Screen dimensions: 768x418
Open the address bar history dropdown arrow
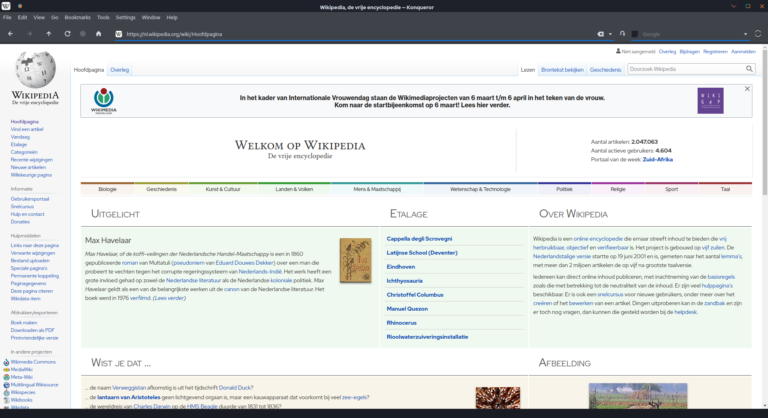(611, 34)
